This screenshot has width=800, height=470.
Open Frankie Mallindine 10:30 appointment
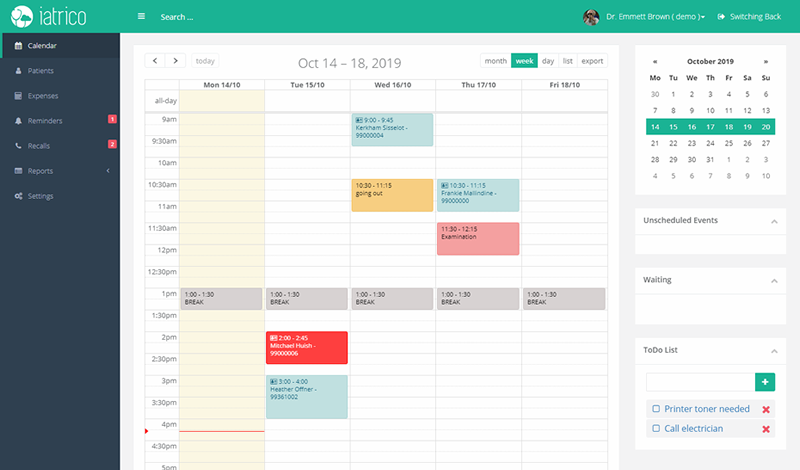pos(478,195)
